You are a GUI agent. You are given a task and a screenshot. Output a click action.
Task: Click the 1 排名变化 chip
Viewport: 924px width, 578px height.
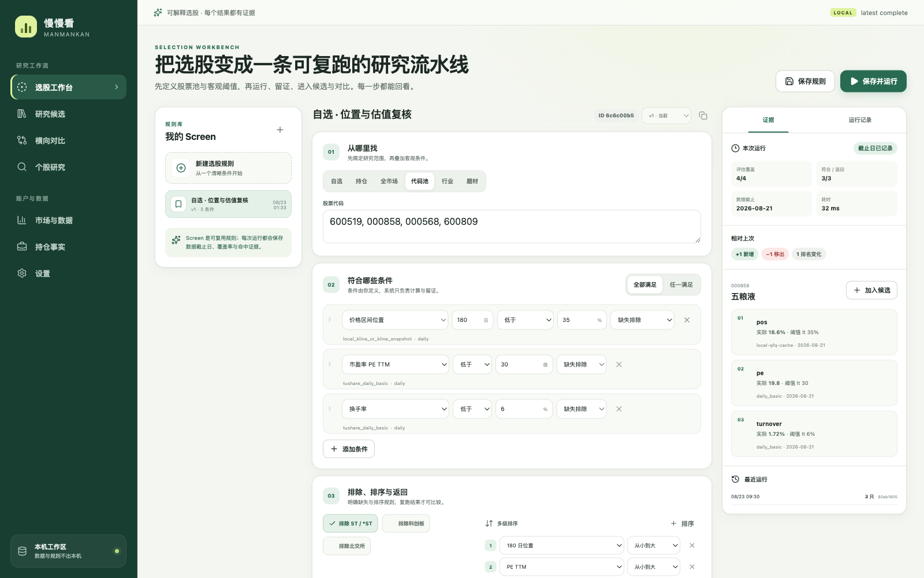[x=808, y=254]
